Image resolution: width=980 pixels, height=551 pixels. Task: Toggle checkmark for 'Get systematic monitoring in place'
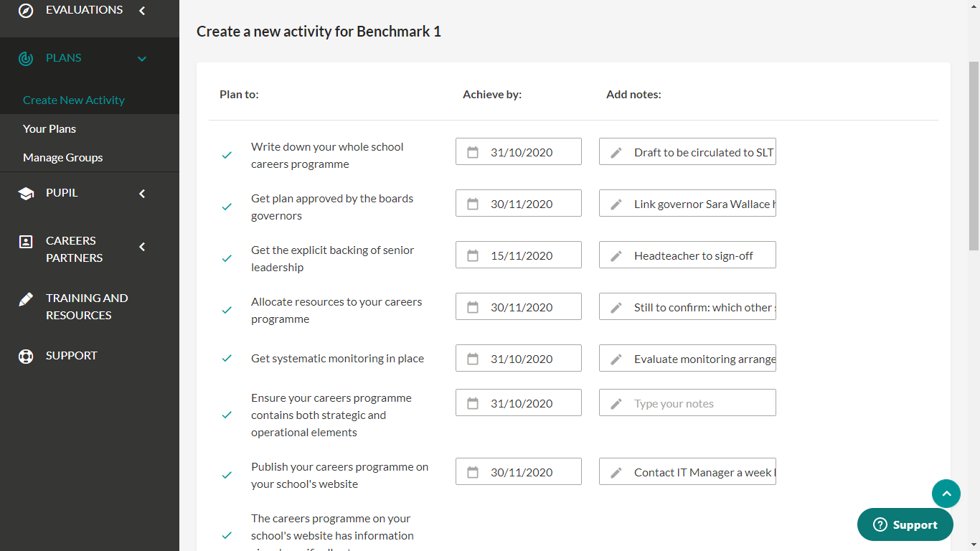click(x=227, y=359)
